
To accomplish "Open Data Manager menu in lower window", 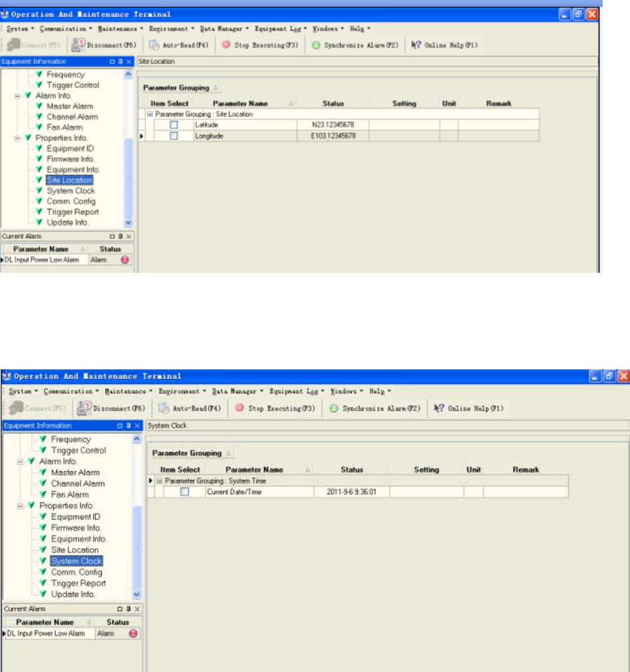I will (x=237, y=391).
